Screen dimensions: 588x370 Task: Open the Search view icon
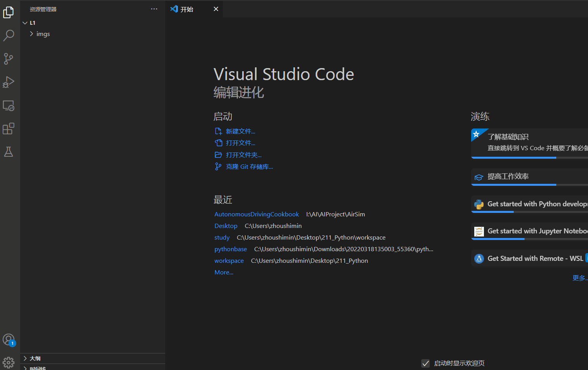9,36
